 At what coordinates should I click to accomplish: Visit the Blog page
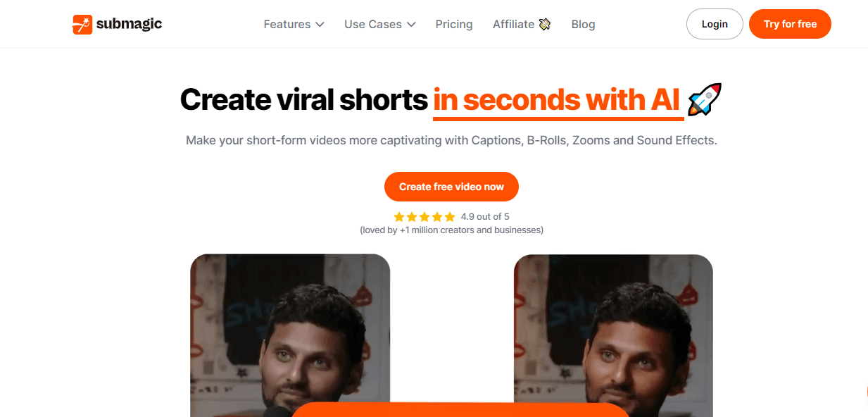583,24
